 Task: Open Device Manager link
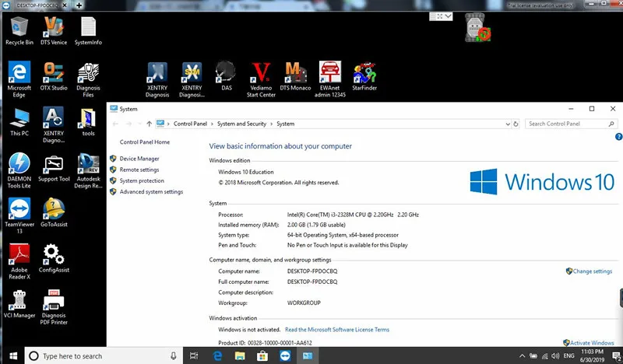tap(139, 159)
